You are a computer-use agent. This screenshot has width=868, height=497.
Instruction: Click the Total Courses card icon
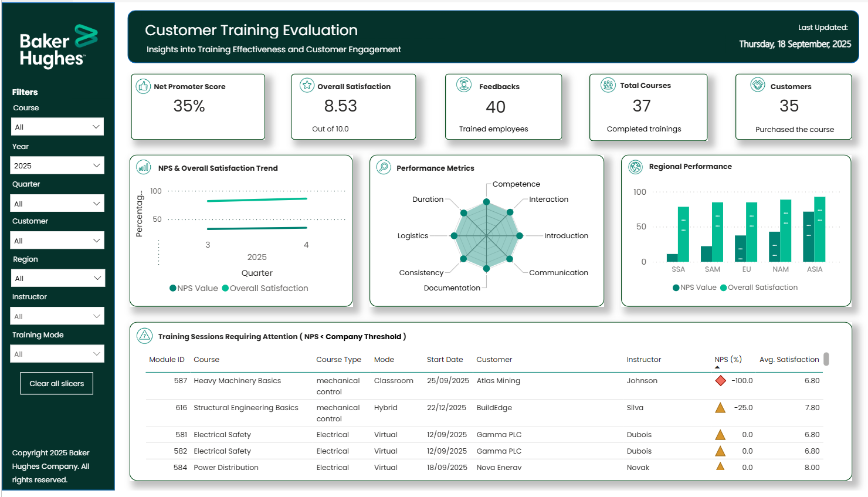tap(608, 85)
